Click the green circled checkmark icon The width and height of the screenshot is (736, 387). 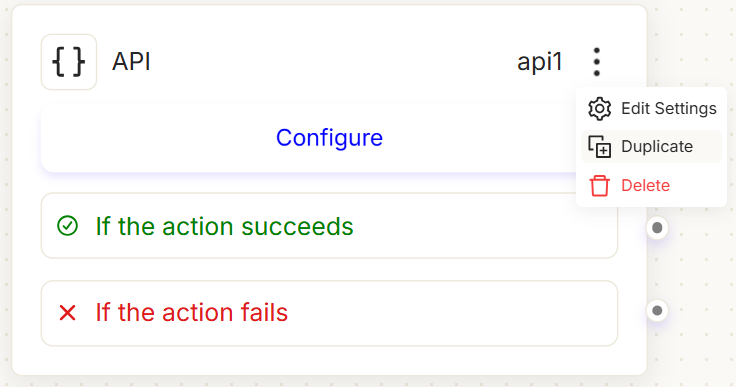[68, 225]
